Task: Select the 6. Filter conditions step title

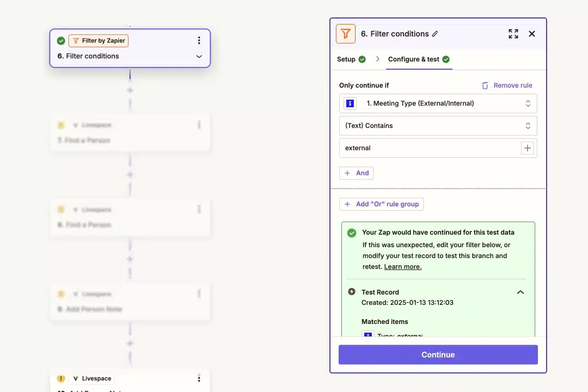Action: (x=88, y=56)
